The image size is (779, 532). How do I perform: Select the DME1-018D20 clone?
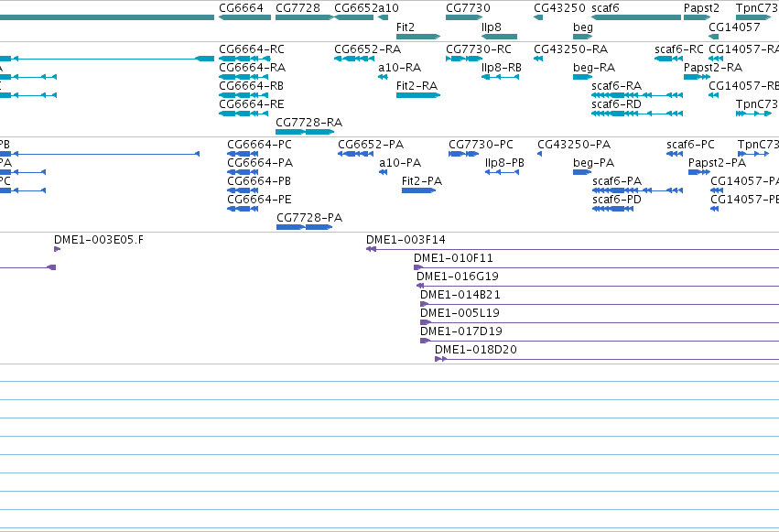click(607, 359)
